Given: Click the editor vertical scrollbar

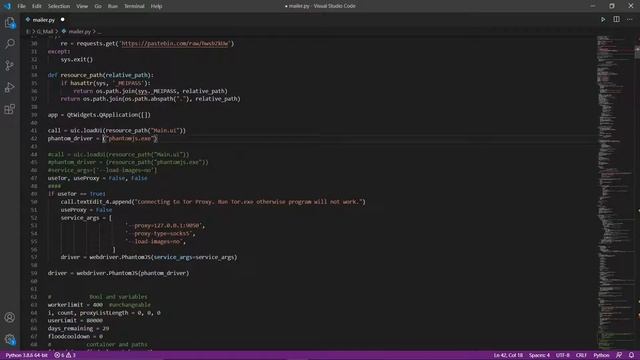Looking at the screenshot, I should point(637,192).
